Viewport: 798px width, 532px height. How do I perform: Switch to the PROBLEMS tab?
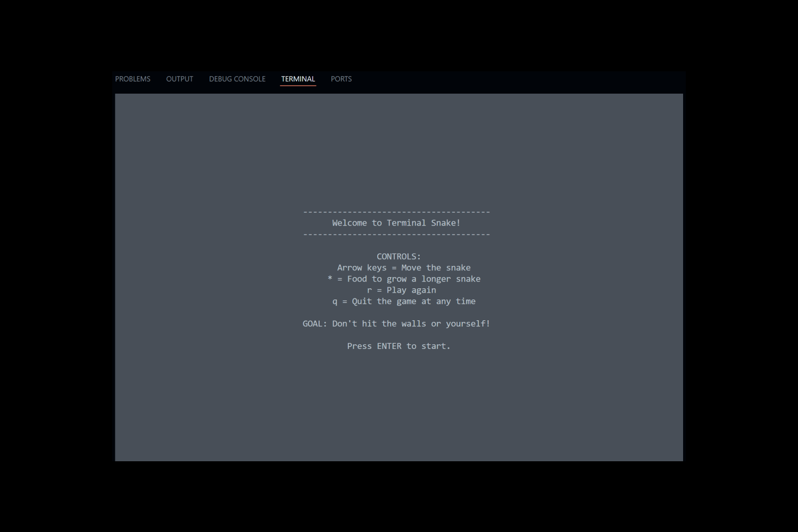pyautogui.click(x=132, y=79)
